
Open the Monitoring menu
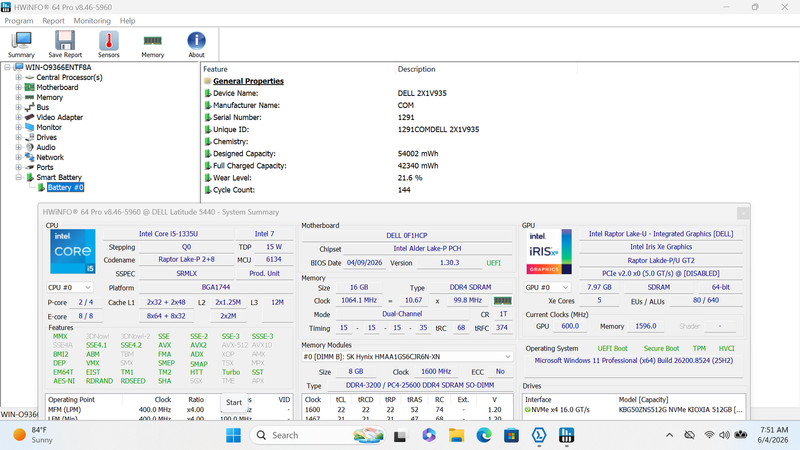tap(92, 21)
